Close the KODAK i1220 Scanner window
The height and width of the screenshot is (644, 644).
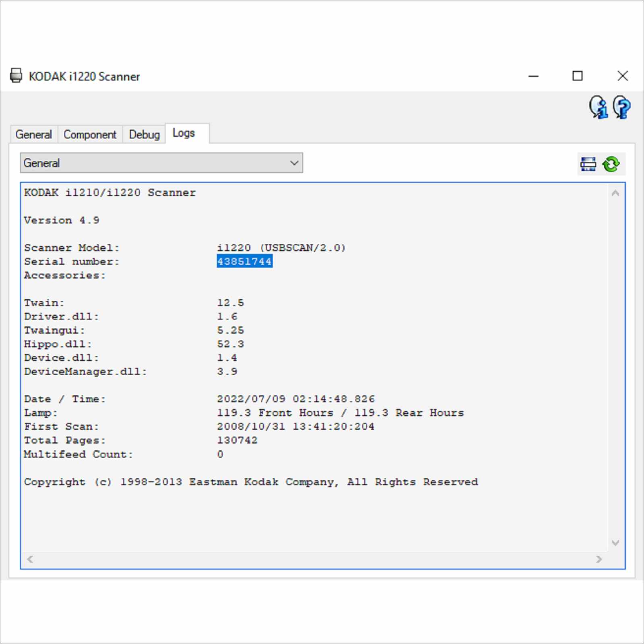tap(623, 76)
